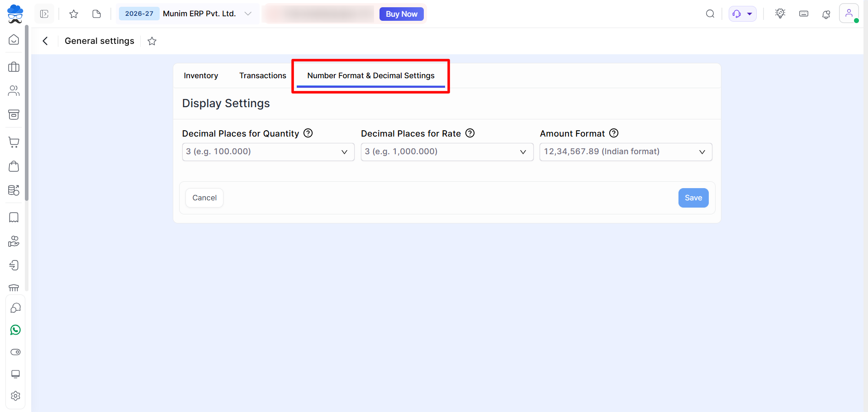Click the Save button

(x=693, y=198)
